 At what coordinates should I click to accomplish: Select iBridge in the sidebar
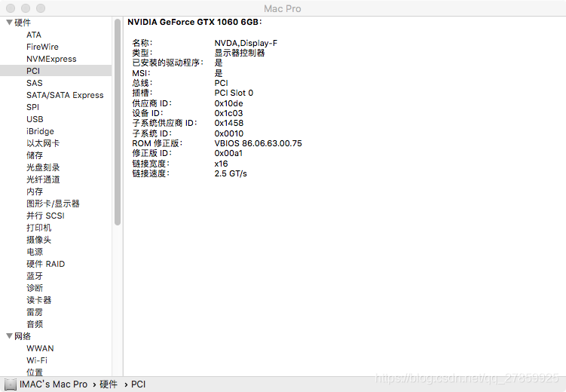click(x=40, y=131)
